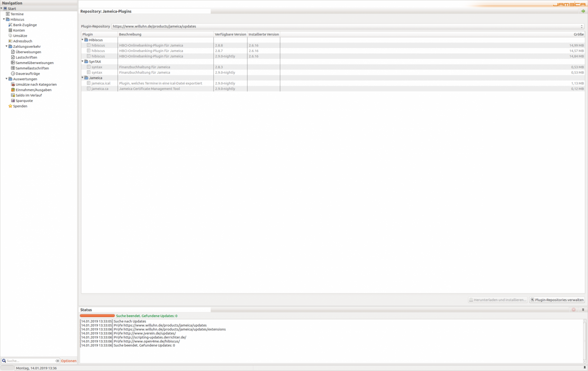This screenshot has height=371, width=588.
Task: Open Sparquote via its chart icon
Action: pos(13,101)
